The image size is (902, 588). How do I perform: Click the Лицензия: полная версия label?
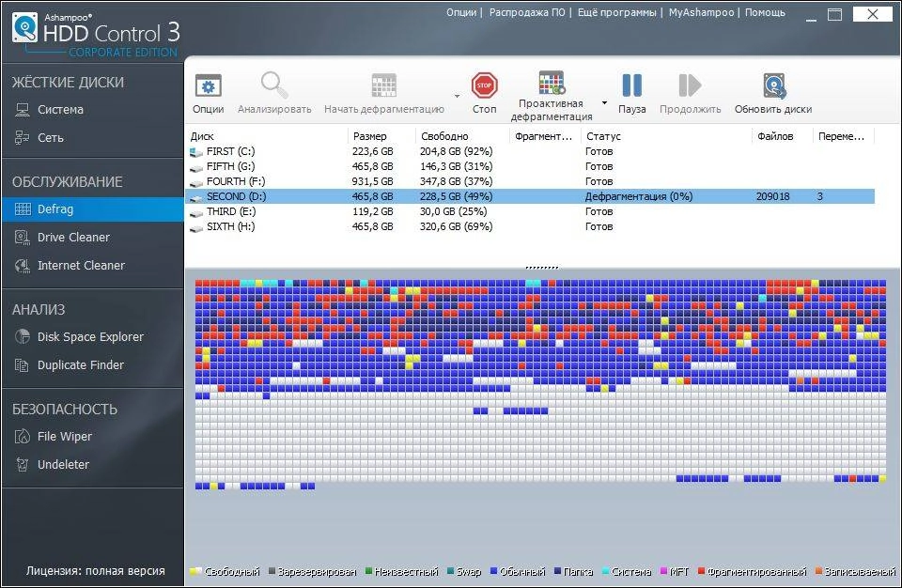96,571
